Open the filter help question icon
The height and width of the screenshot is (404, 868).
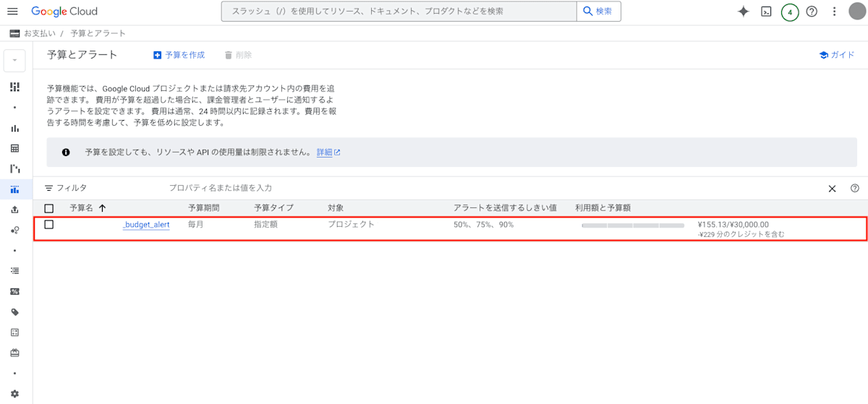tap(855, 188)
